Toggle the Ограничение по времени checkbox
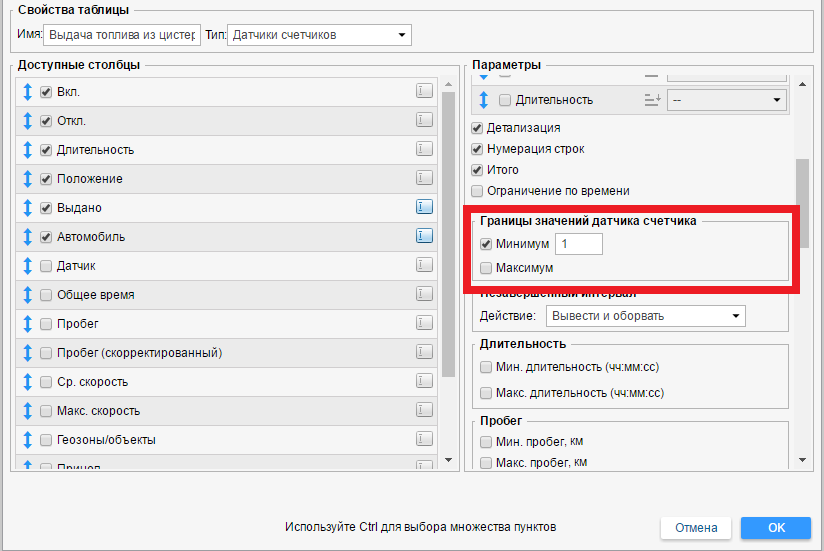 point(478,191)
